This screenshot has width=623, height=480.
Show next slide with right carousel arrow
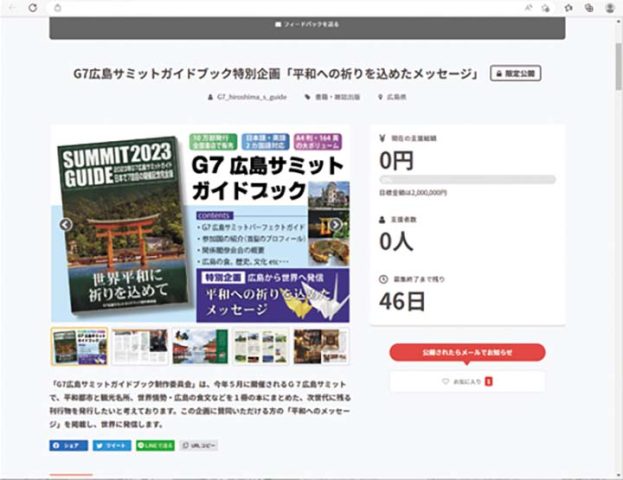click(336, 225)
